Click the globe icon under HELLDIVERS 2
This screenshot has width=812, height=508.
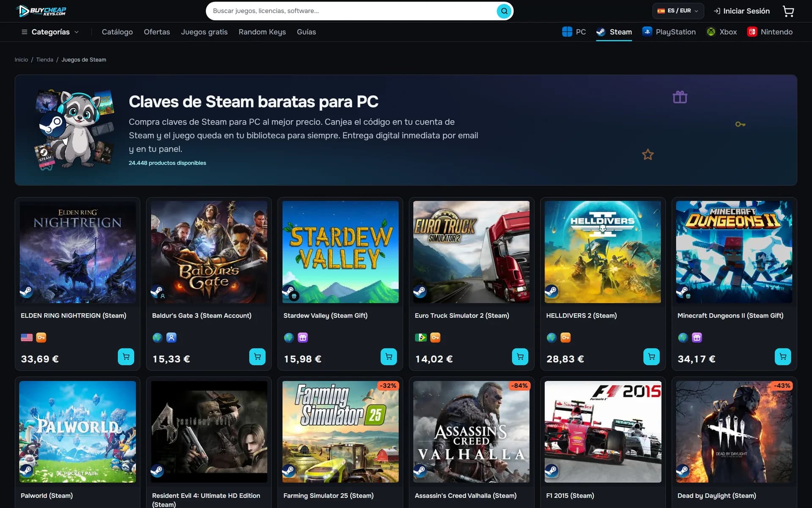tap(551, 337)
